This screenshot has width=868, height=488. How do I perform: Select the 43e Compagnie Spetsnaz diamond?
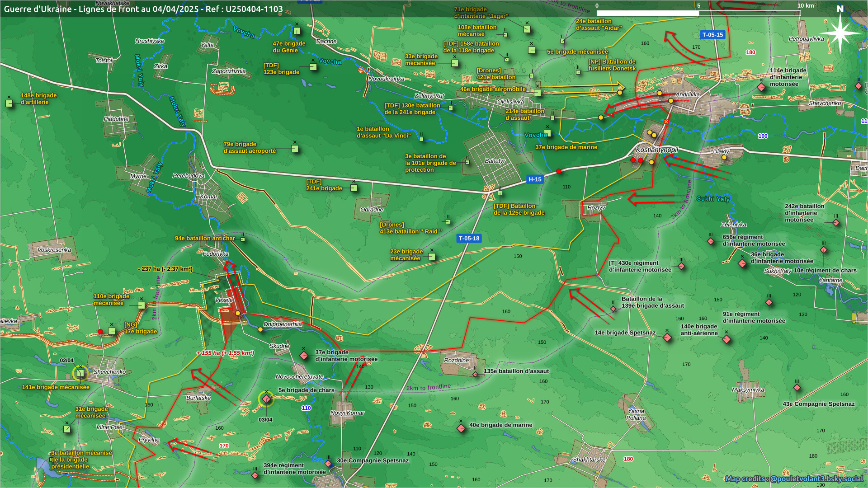797,388
